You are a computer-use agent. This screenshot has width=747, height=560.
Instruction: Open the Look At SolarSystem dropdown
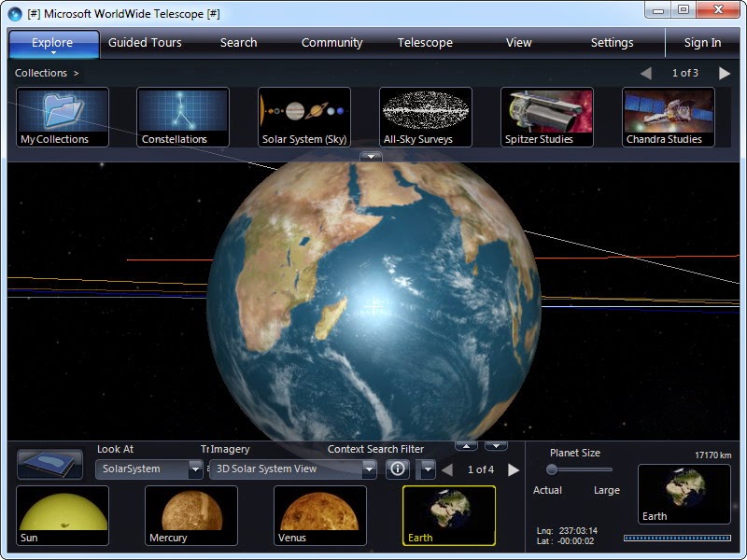[x=148, y=469]
